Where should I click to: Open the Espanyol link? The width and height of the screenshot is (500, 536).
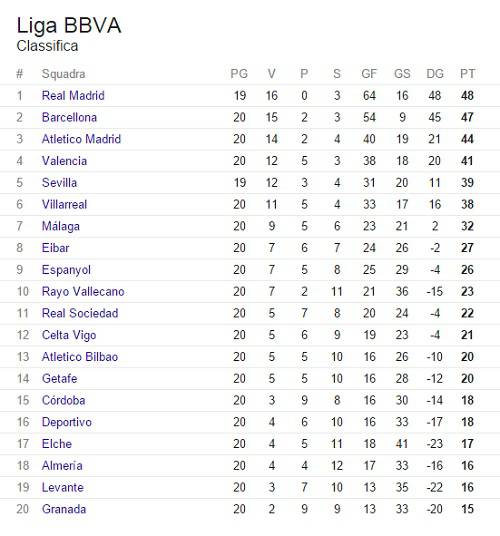pos(66,270)
